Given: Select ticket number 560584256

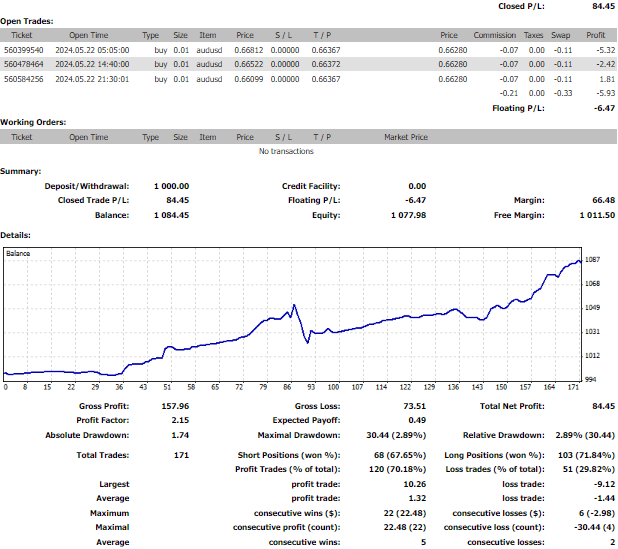Looking at the screenshot, I should 24,79.
